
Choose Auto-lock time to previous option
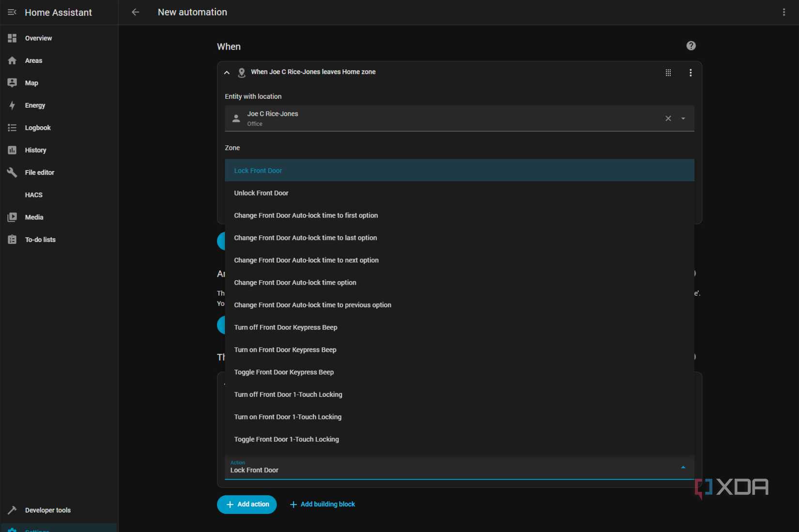click(459, 305)
